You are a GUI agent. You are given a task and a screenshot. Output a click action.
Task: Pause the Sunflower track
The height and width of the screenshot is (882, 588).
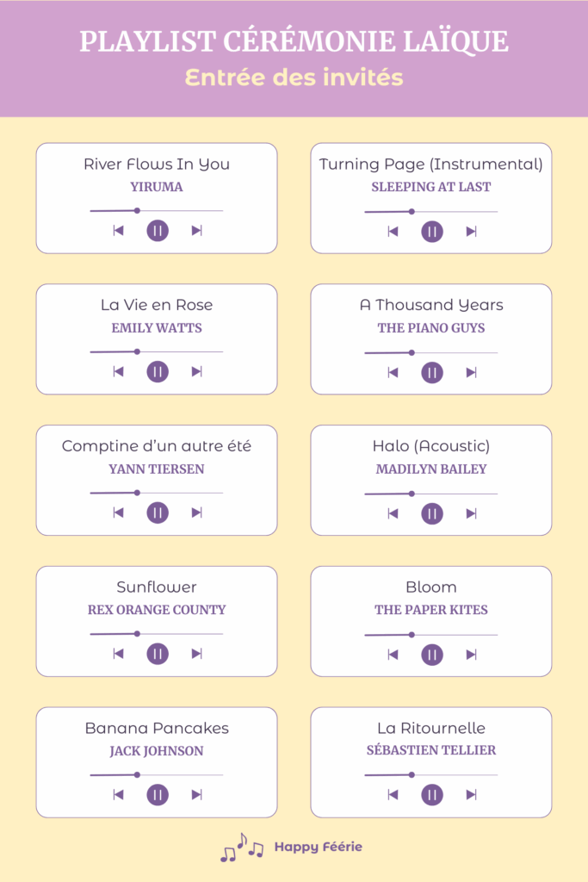coord(158,654)
